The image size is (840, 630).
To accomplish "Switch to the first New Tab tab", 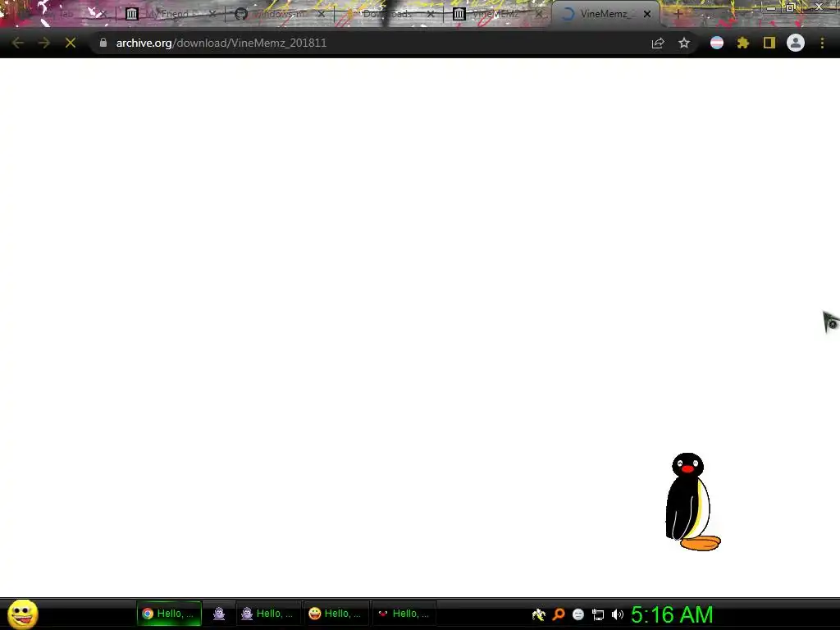I will click(58, 14).
